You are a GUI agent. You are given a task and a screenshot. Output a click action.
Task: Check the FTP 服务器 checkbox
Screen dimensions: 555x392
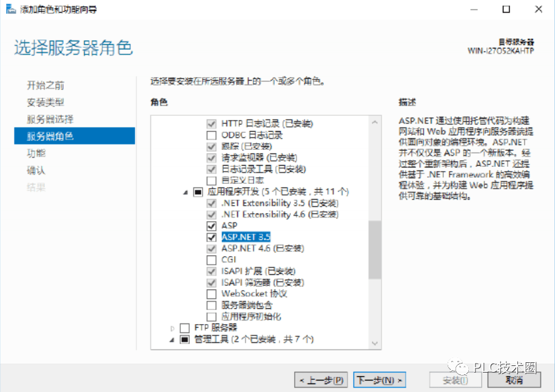[x=184, y=328]
